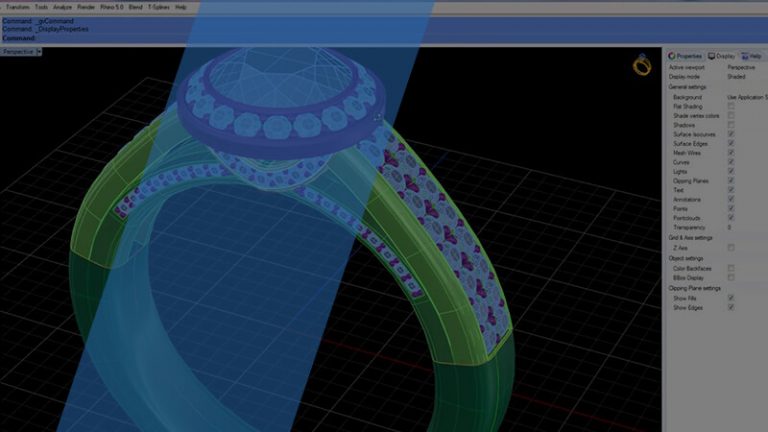This screenshot has height=432, width=768.
Task: Turn off Clipping Planes visibility checkbox
Action: tap(731, 180)
